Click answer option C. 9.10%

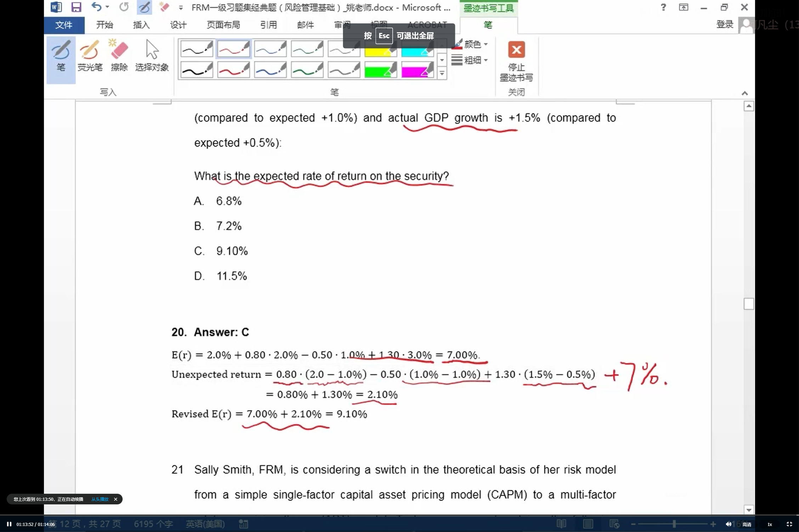tap(221, 251)
